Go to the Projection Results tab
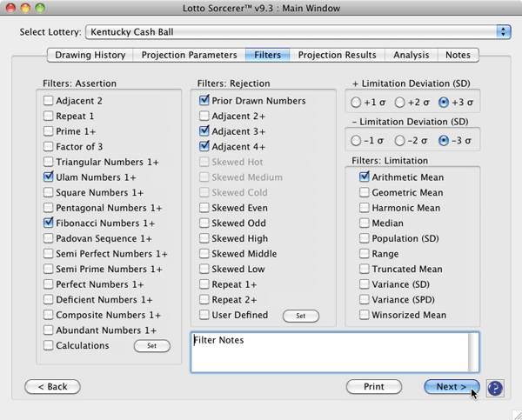Image resolution: width=522 pixels, height=420 pixels. tap(337, 55)
